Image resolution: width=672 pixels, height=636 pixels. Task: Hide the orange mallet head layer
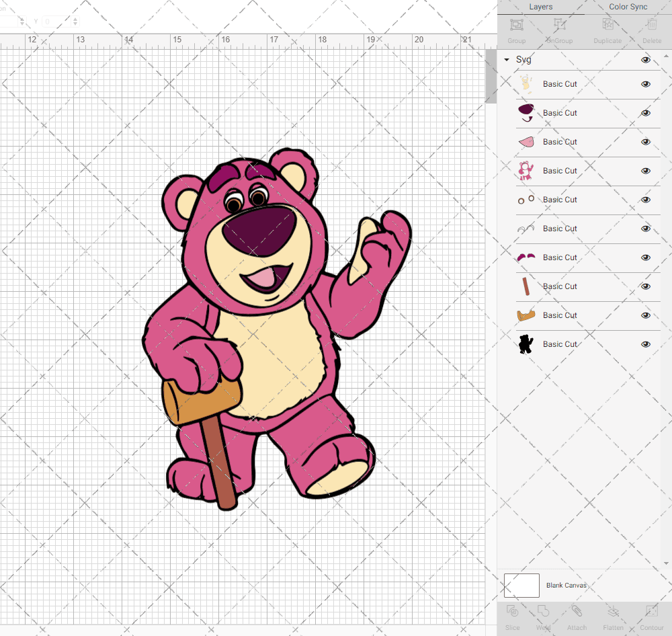coord(645,315)
